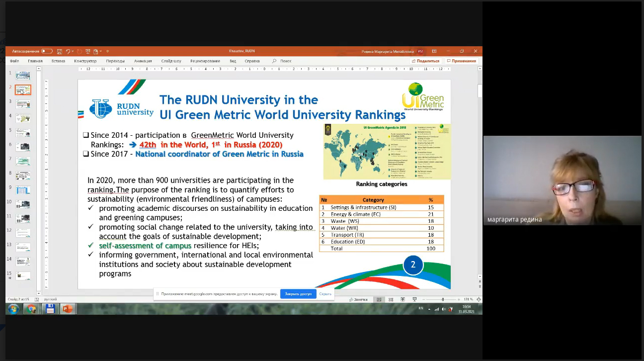Start slideshow from beginning via quick access icon
This screenshot has height=361, width=644.
click(87, 51)
